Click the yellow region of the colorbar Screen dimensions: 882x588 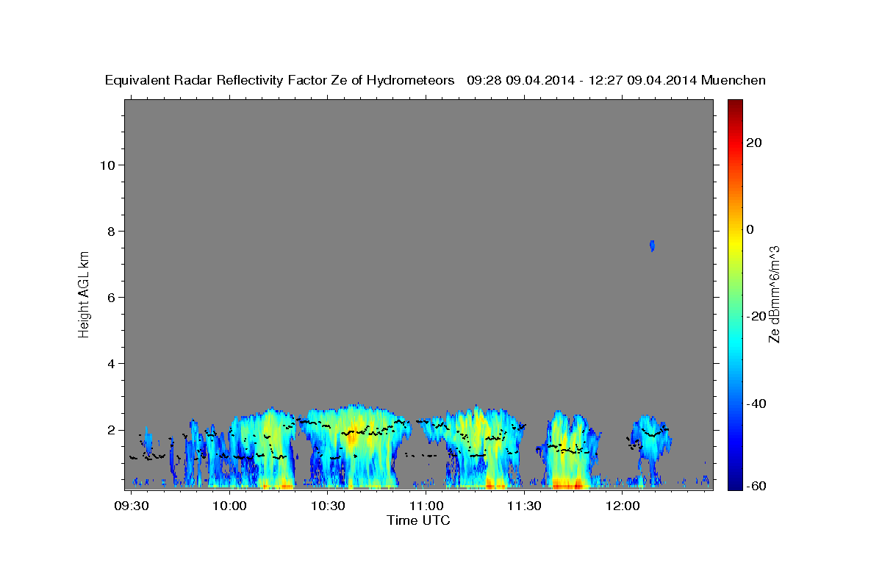734,243
